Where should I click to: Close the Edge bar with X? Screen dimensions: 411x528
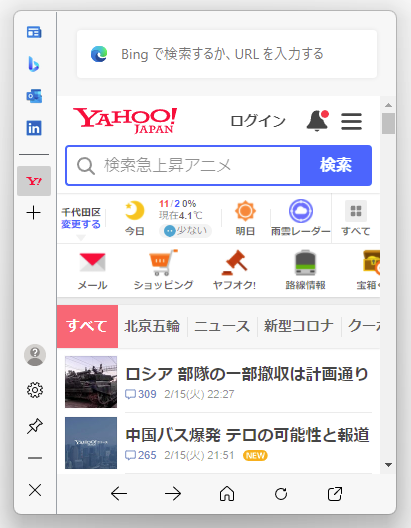tap(35, 490)
